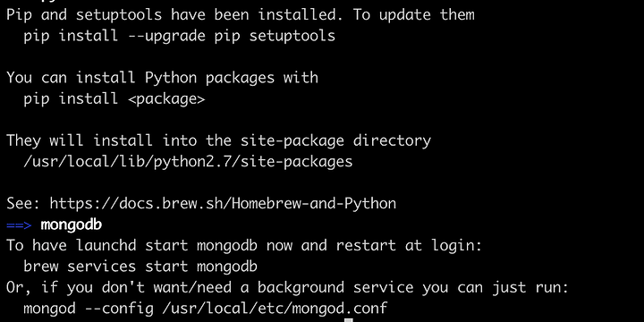The width and height of the screenshot is (644, 322).
Task: Click the blue ==> arrow before mongodb
Action: coord(19,225)
